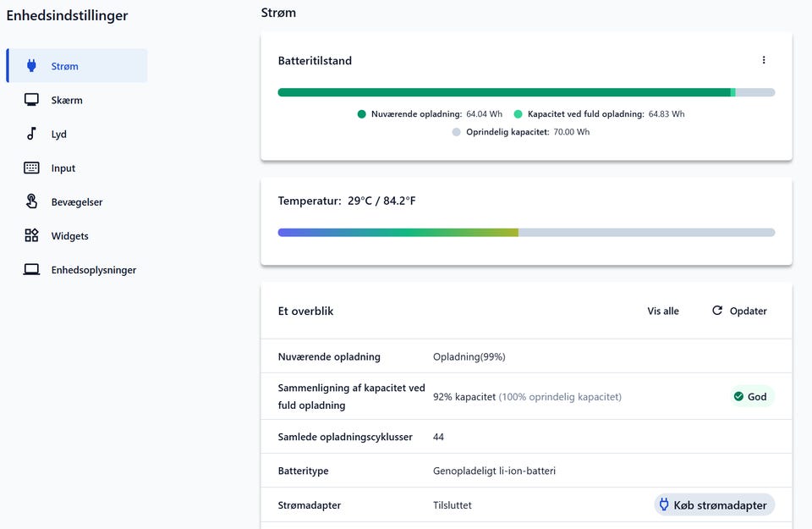Click the battery capacity progress bar
This screenshot has width=812, height=529.
click(526, 92)
